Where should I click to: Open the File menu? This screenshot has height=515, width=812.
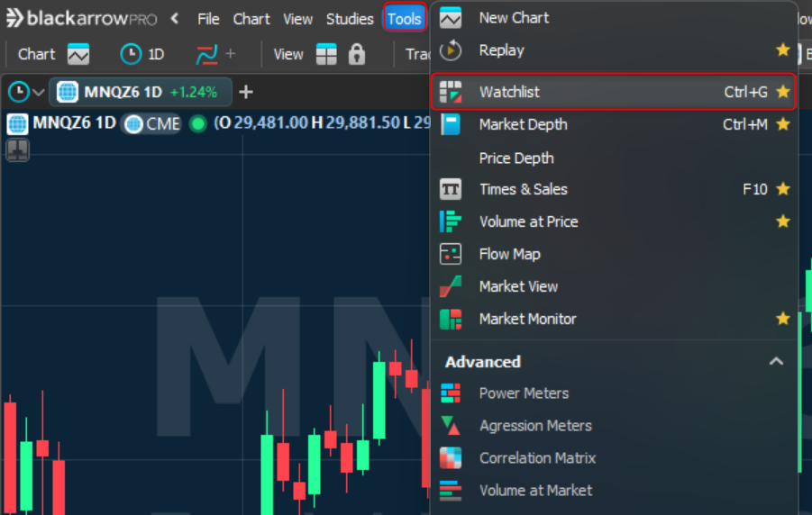pyautogui.click(x=208, y=19)
